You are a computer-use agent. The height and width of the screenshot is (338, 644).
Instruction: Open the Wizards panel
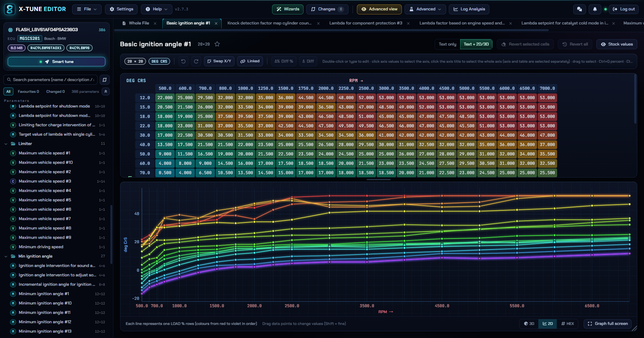(x=288, y=9)
